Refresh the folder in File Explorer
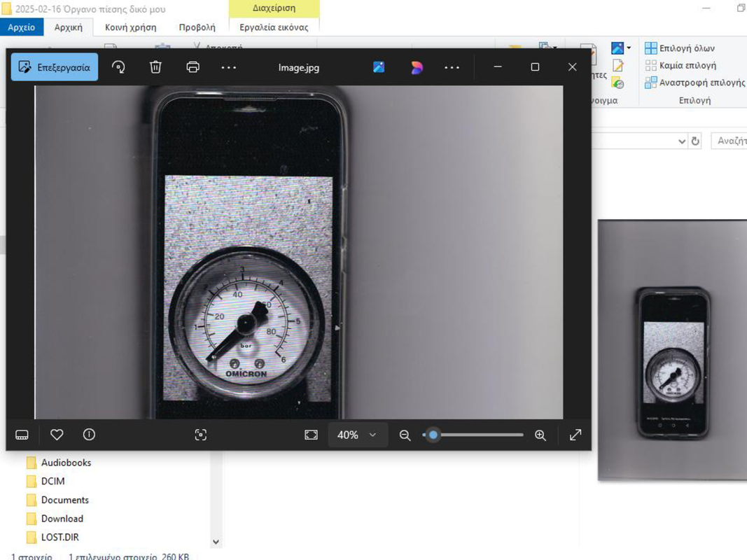The image size is (747, 560). tap(695, 141)
